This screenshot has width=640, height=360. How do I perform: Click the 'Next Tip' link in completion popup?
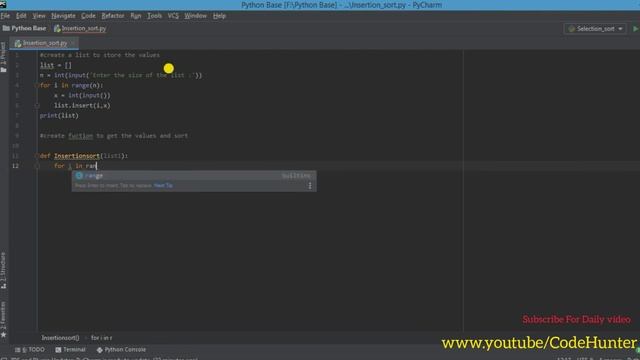pos(163,185)
